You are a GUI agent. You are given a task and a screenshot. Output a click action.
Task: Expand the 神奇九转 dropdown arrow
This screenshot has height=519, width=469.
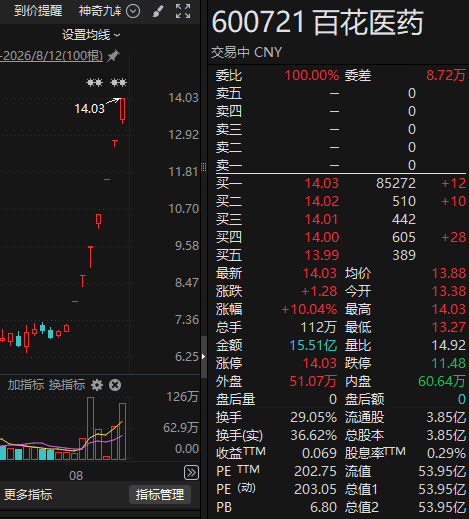133,11
